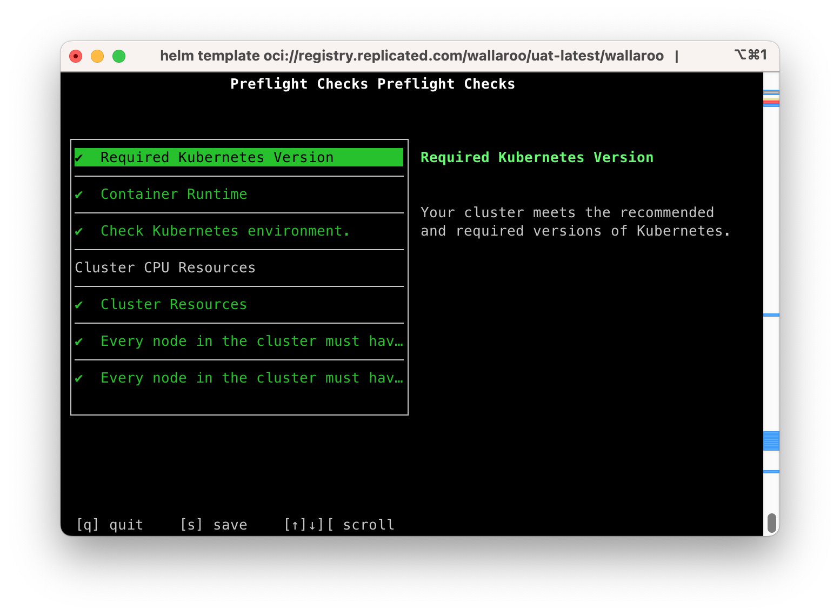Click the helm template command in title bar
The image size is (840, 616).
[x=412, y=55]
